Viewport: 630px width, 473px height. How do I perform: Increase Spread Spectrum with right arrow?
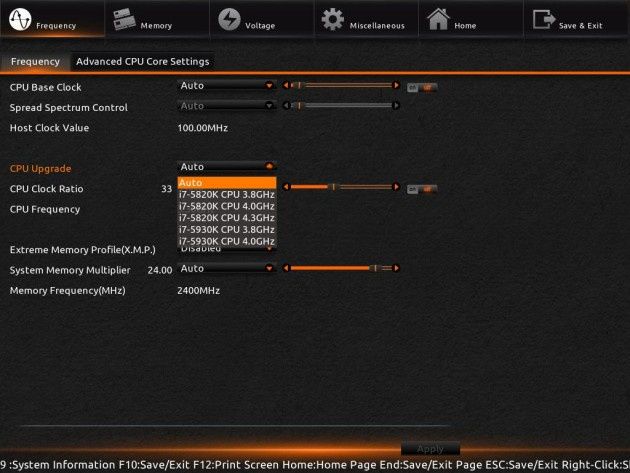pos(397,105)
